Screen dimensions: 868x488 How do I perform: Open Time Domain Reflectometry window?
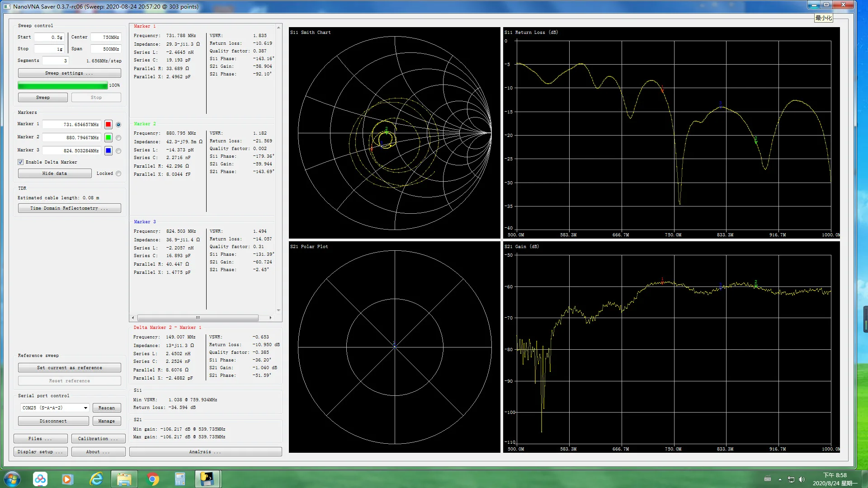[69, 208]
